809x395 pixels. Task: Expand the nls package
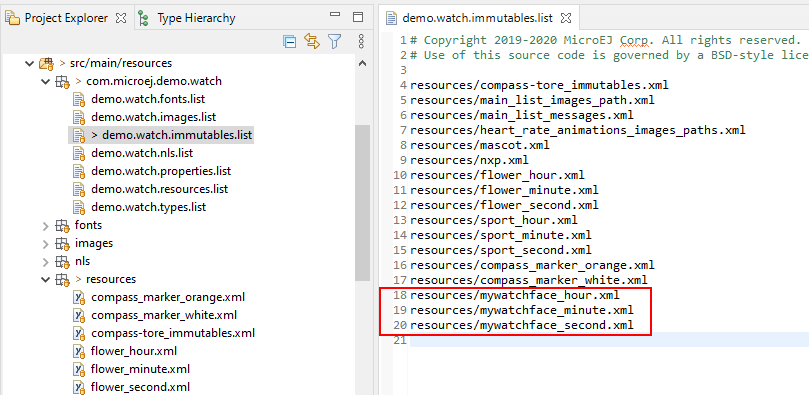[x=45, y=261]
